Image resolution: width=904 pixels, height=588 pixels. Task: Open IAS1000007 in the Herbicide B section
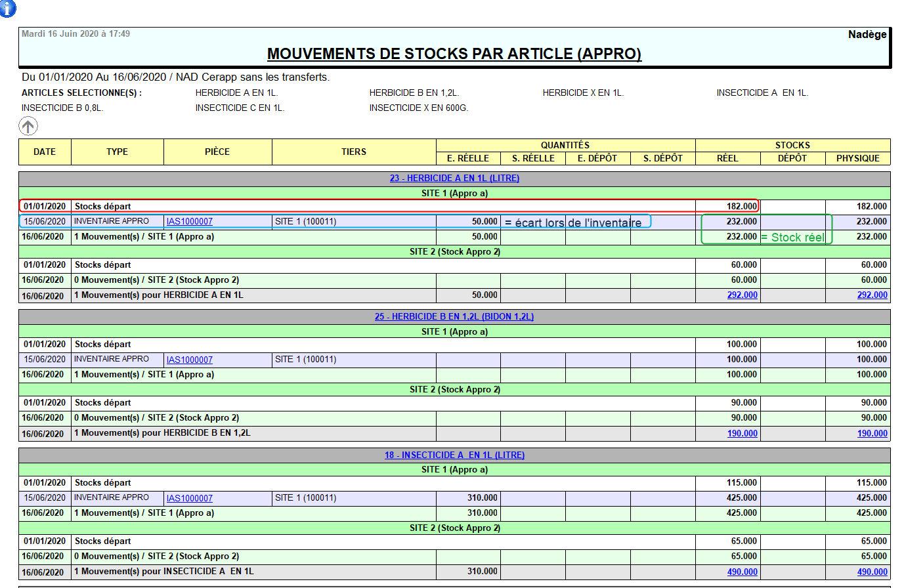[x=190, y=360]
